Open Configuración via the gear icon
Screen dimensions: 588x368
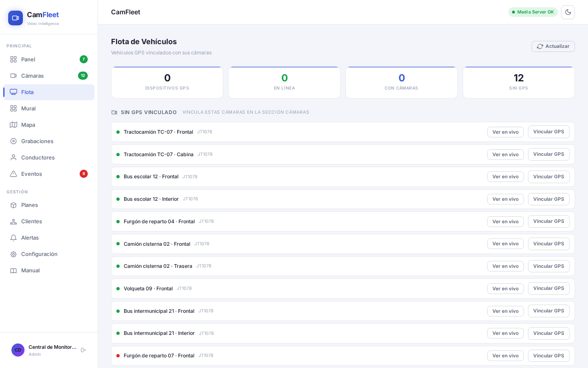(13, 254)
